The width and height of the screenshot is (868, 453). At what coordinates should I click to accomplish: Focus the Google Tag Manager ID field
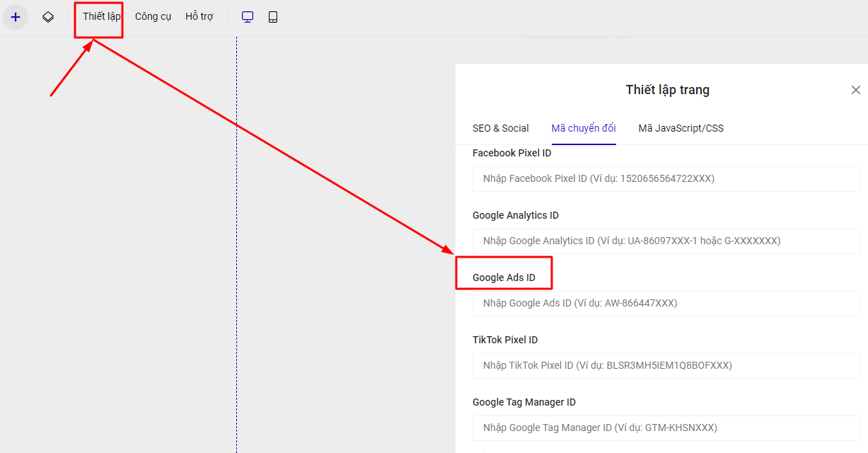[x=666, y=428]
